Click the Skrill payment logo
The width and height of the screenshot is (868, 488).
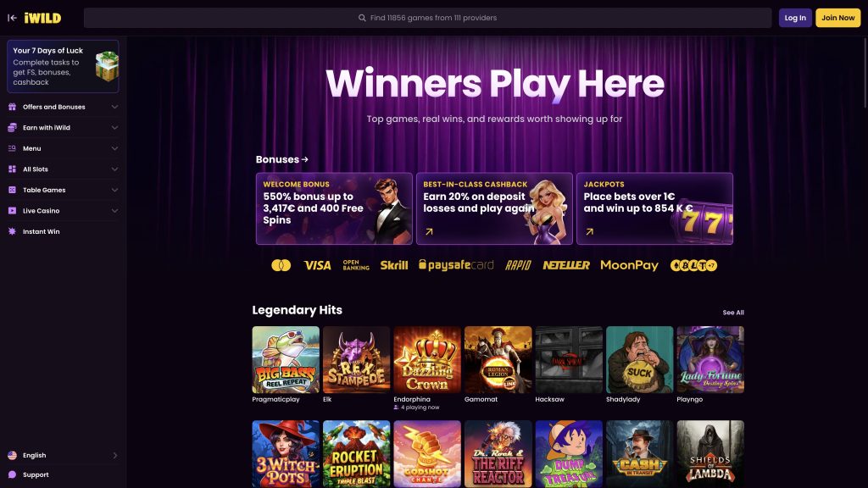pyautogui.click(x=393, y=265)
